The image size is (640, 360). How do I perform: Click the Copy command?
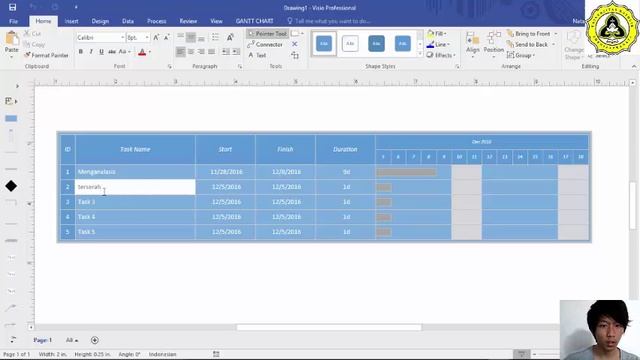[x=34, y=44]
